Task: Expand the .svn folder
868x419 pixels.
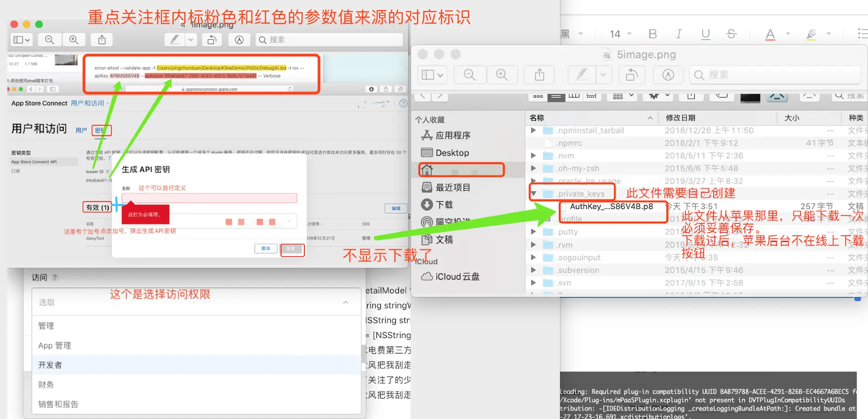Action: coord(533,283)
